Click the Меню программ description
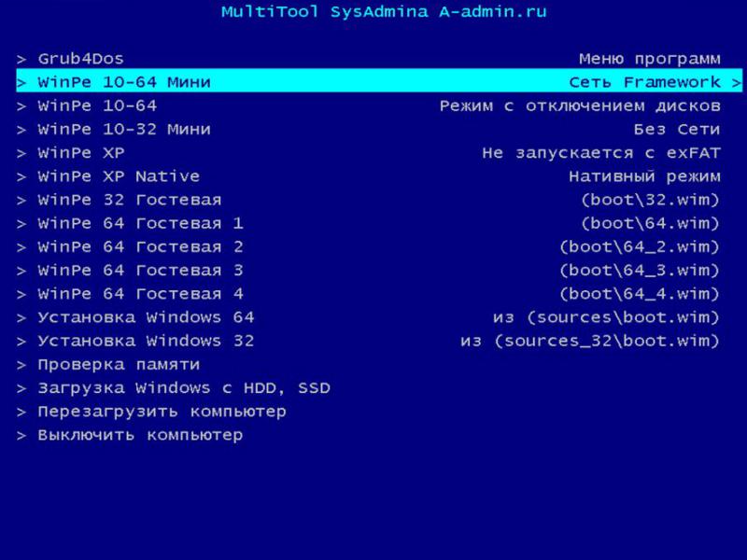 (650, 59)
